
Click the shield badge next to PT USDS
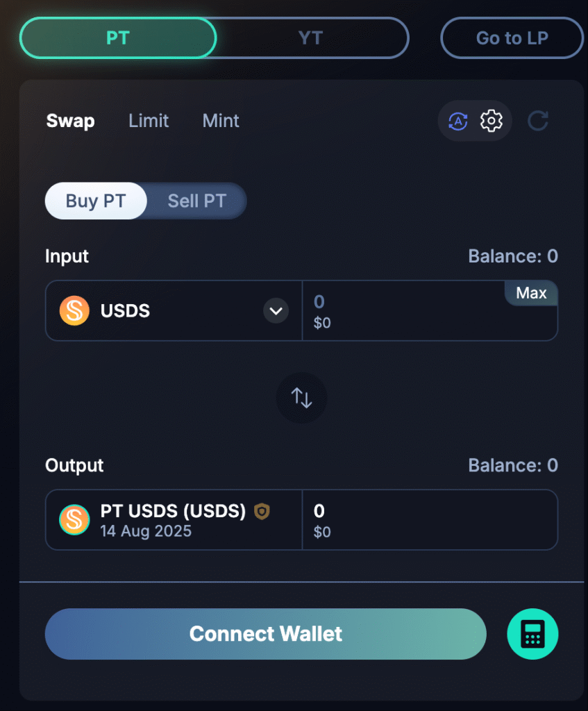click(262, 512)
